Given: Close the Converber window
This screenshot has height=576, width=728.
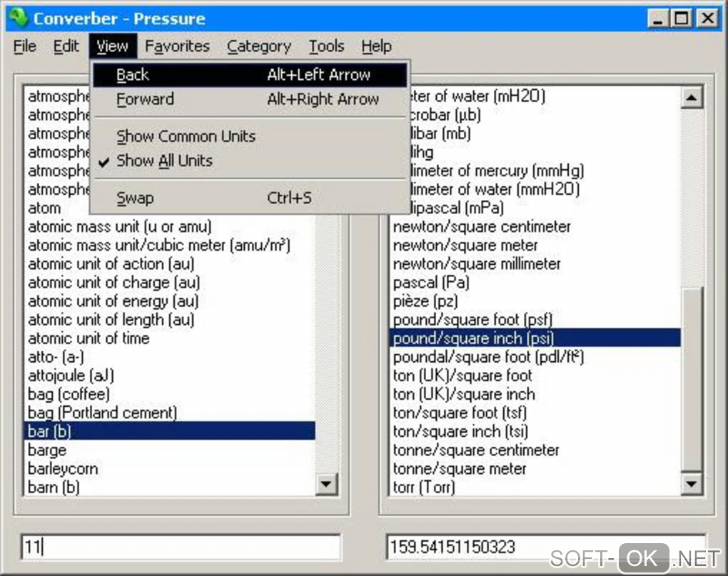Looking at the screenshot, I should pos(708,19).
